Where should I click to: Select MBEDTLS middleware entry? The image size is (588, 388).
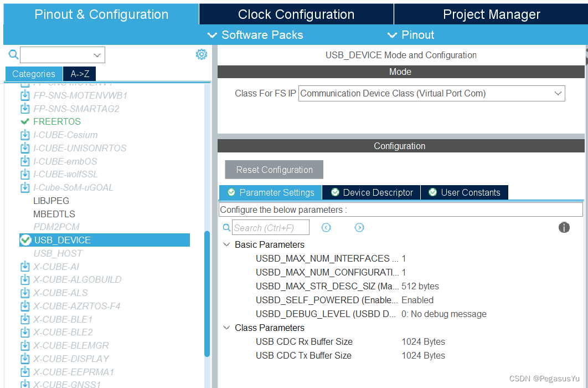click(x=54, y=214)
